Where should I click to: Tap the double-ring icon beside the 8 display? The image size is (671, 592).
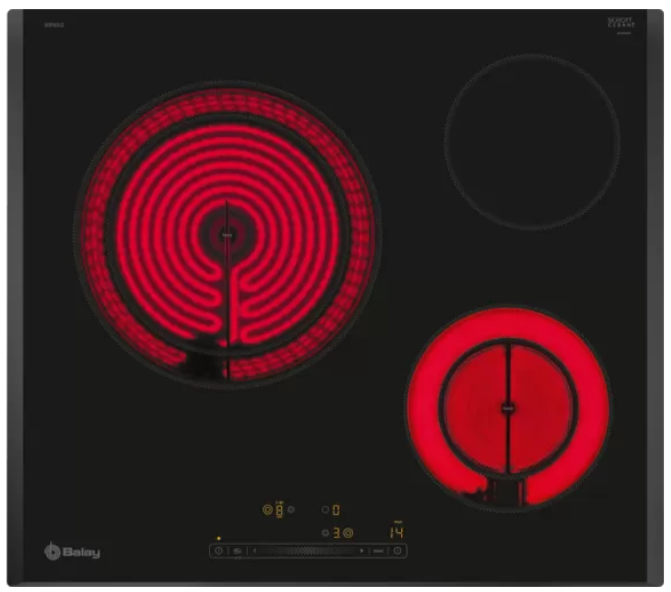click(267, 510)
